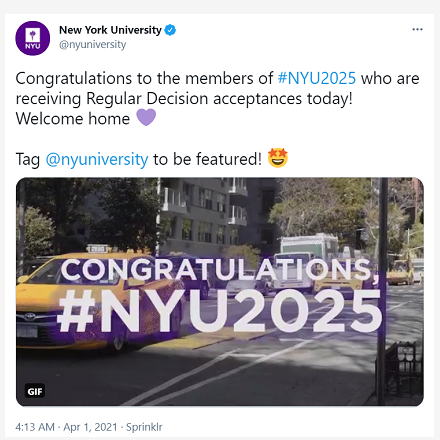Click the yellow taxi in the GIF
The height and width of the screenshot is (440, 440).
point(83,300)
